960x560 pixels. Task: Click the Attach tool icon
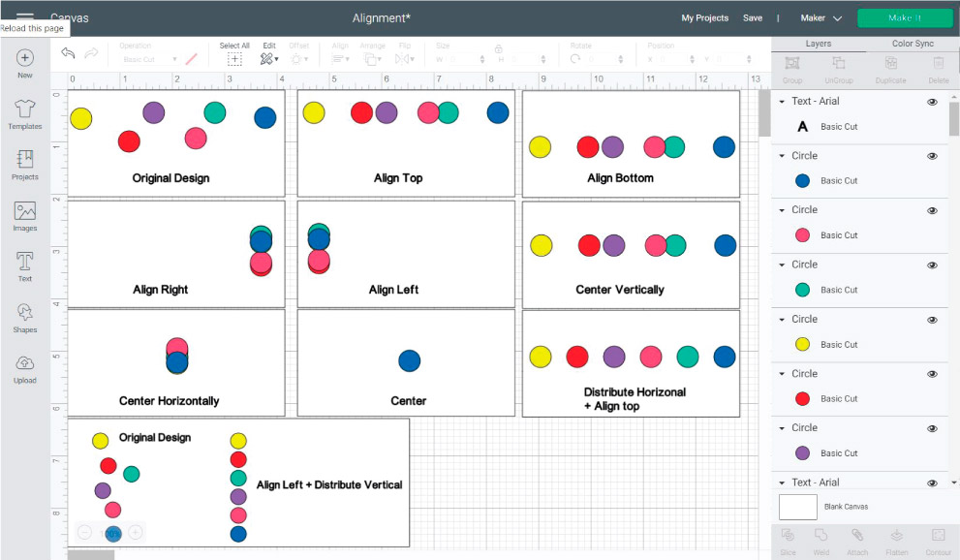(x=857, y=535)
